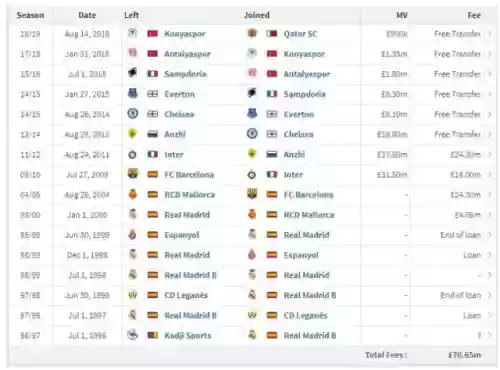Screen dimensions: 500x370
Task: Click the MV column header
Action: pyautogui.click(x=402, y=15)
